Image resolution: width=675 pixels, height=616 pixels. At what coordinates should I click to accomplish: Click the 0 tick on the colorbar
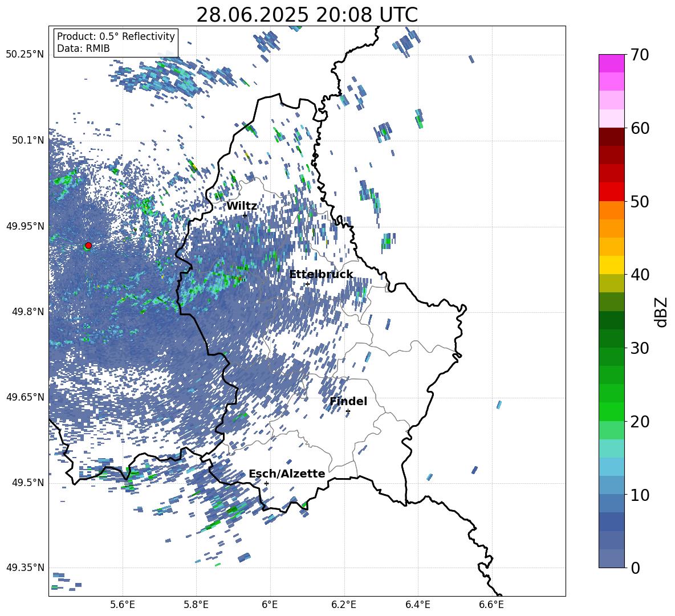635,568
